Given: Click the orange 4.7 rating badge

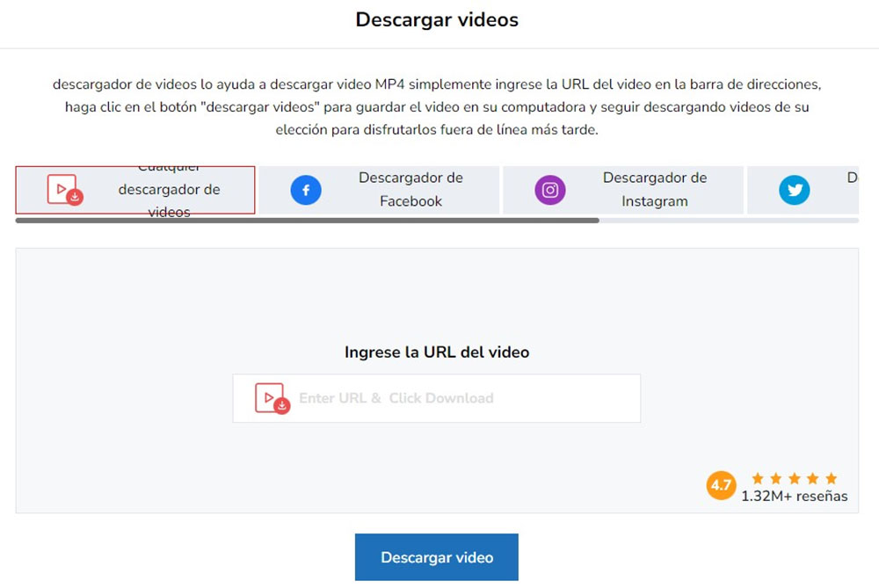Looking at the screenshot, I should click(721, 485).
